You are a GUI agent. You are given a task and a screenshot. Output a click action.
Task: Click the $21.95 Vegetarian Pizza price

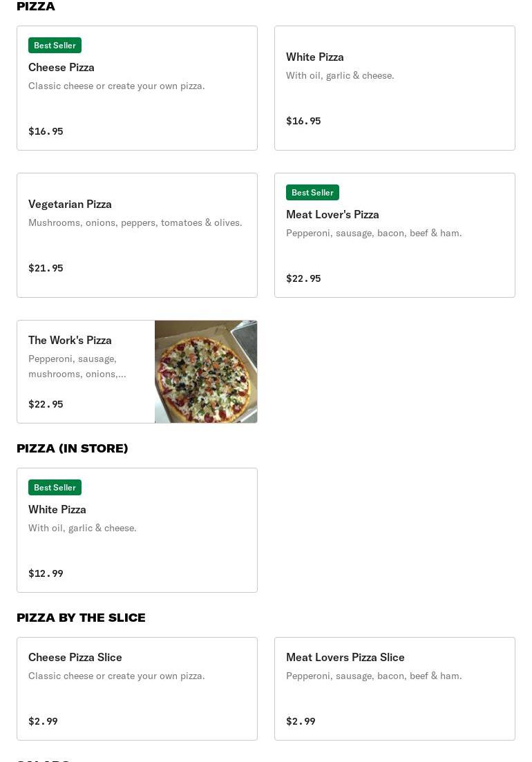point(46,268)
